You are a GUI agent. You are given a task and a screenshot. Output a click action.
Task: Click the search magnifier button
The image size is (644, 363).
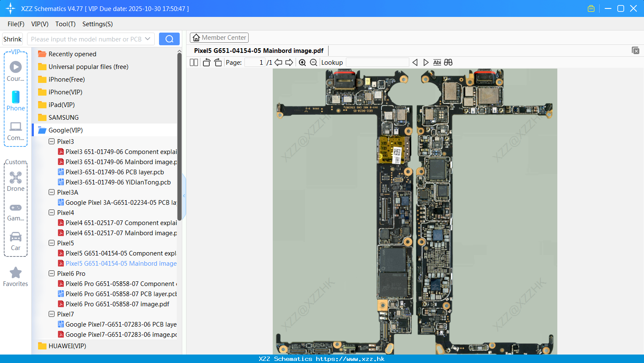(169, 39)
